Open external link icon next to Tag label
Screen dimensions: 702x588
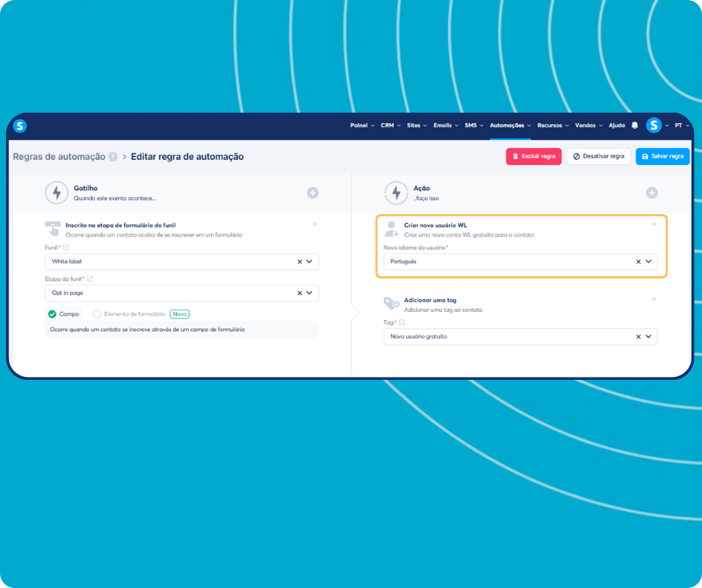pyautogui.click(x=402, y=322)
